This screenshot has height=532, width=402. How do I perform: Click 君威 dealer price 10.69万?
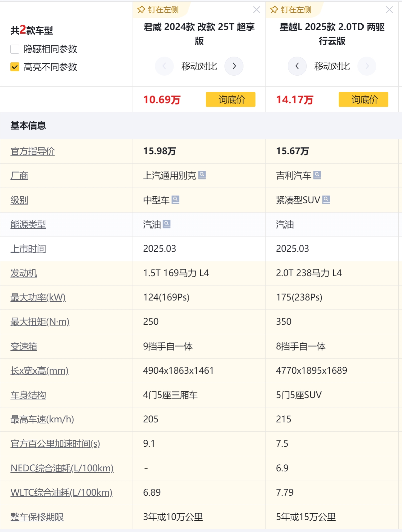162,100
